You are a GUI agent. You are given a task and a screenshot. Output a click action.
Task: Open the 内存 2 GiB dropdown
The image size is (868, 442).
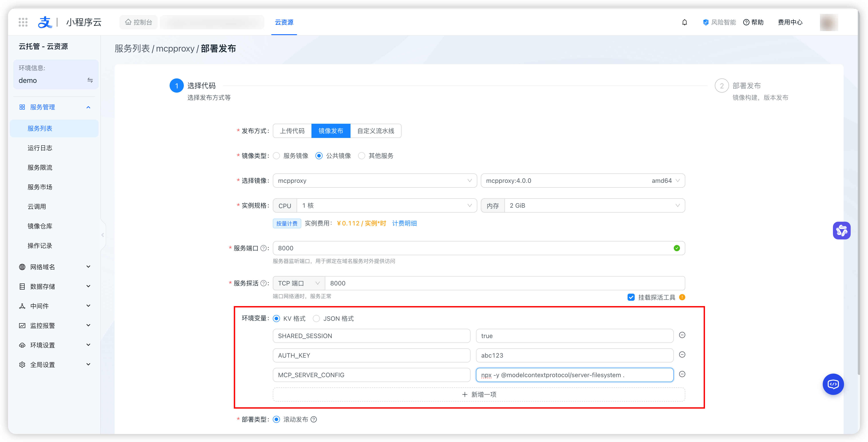[x=594, y=205]
